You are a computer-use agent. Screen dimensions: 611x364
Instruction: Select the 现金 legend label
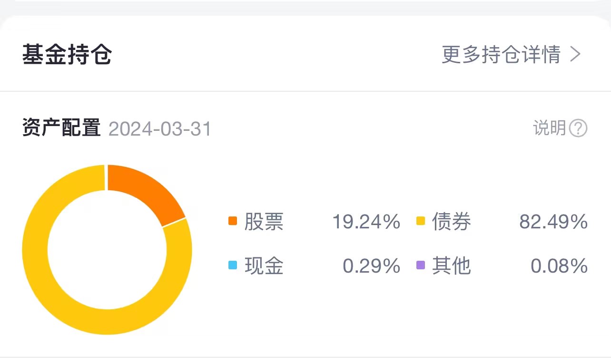[264, 266]
